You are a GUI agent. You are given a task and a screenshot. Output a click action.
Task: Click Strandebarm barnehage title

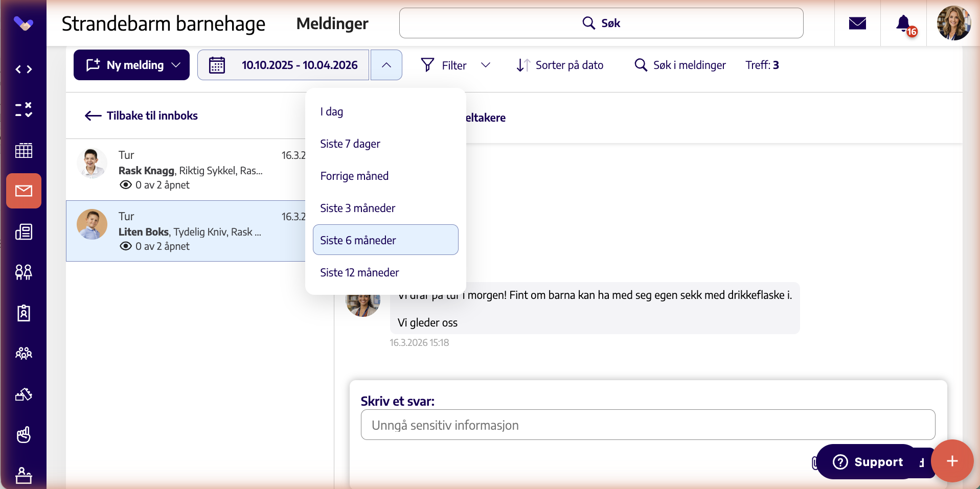click(163, 24)
